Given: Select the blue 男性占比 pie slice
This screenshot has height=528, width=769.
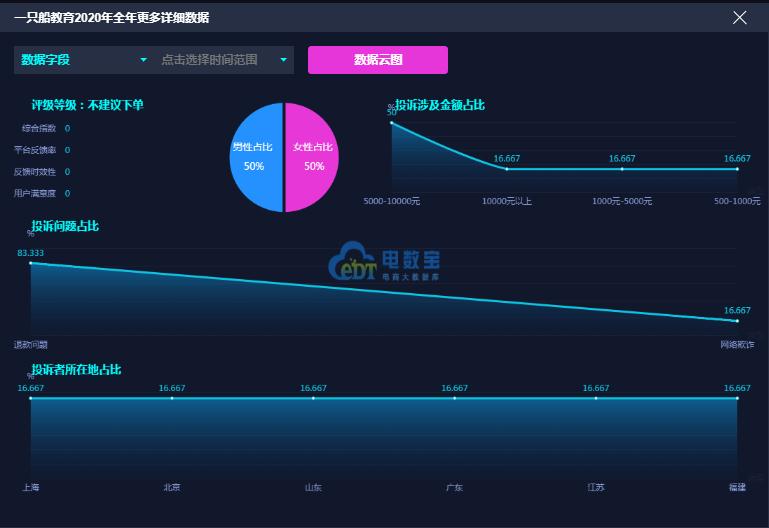Looking at the screenshot, I should tap(256, 157).
